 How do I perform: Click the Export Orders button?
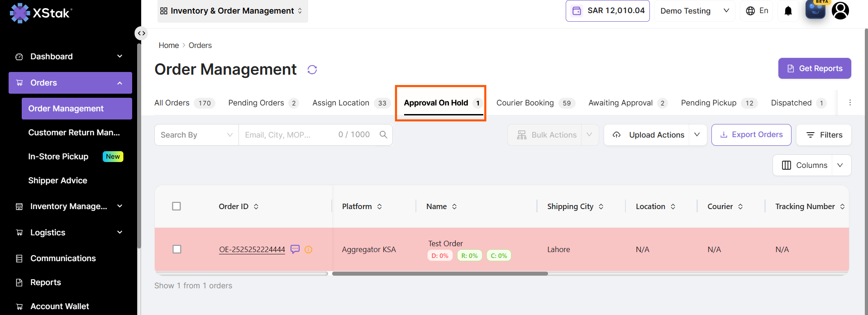751,134
